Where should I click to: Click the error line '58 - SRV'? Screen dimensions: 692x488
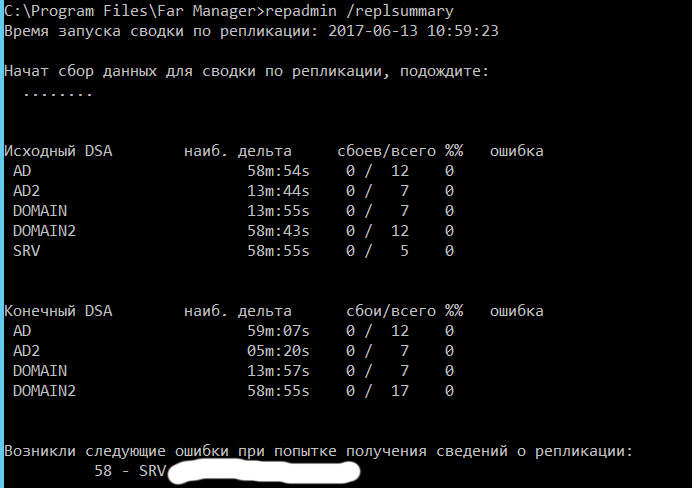(x=130, y=471)
